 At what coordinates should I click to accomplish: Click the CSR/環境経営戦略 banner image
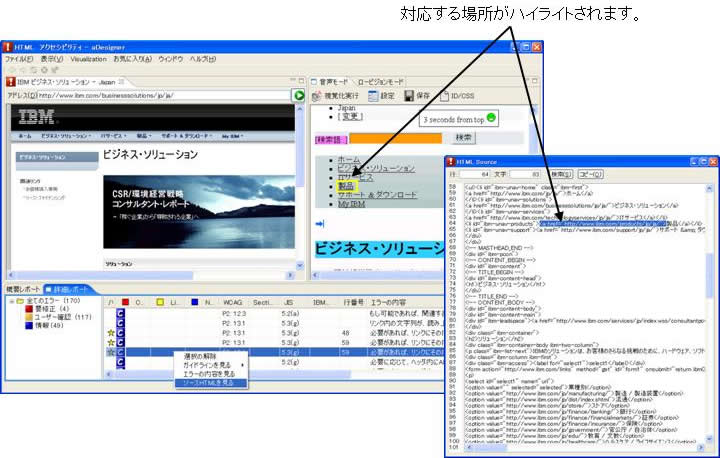tap(199, 212)
